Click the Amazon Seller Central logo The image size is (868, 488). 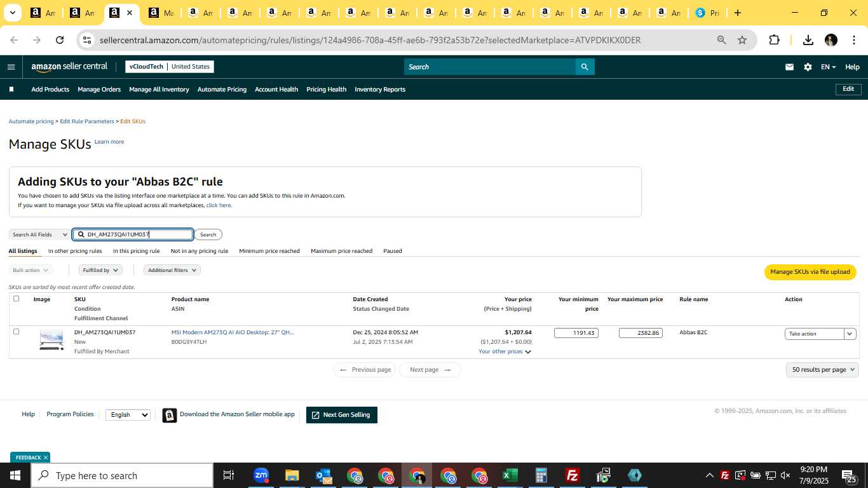point(69,67)
